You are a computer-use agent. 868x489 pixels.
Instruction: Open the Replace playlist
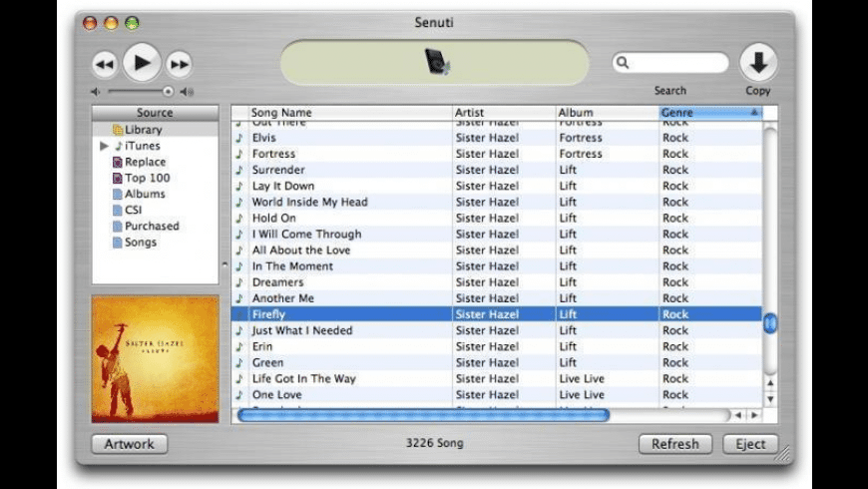[145, 162]
